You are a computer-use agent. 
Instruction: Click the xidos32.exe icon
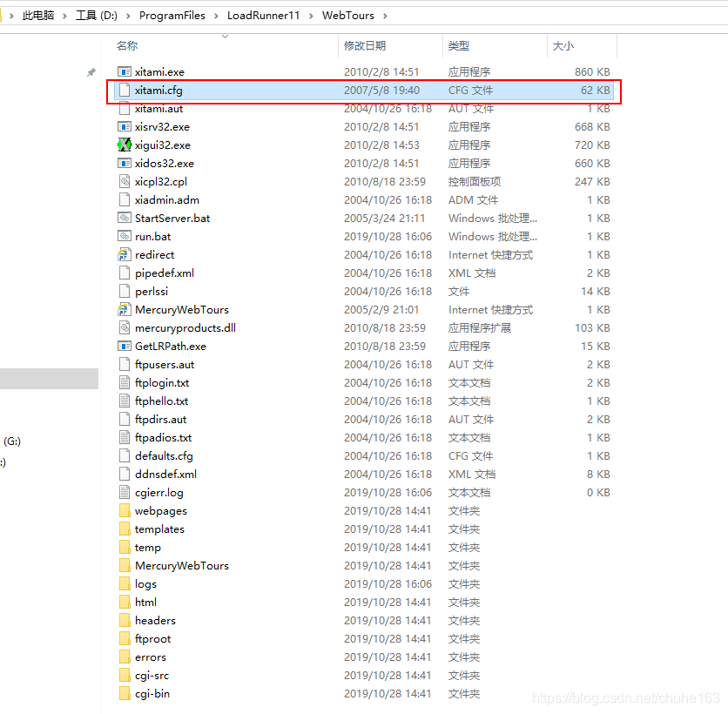point(124,164)
